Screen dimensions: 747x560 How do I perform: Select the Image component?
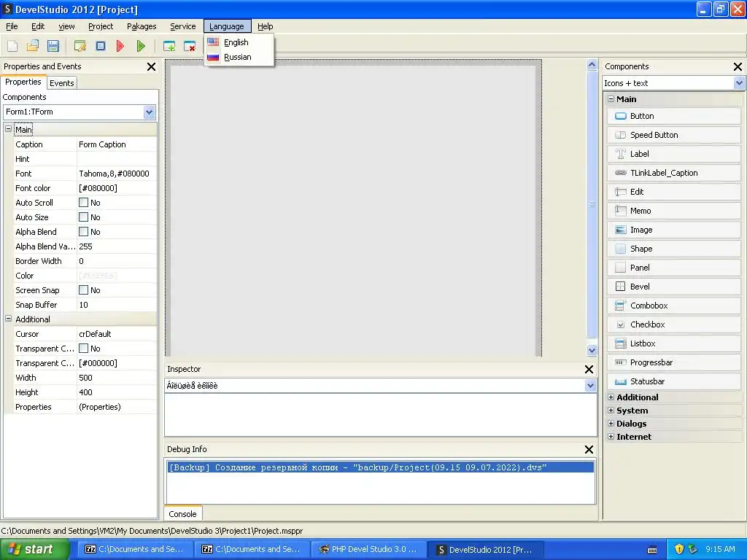673,230
